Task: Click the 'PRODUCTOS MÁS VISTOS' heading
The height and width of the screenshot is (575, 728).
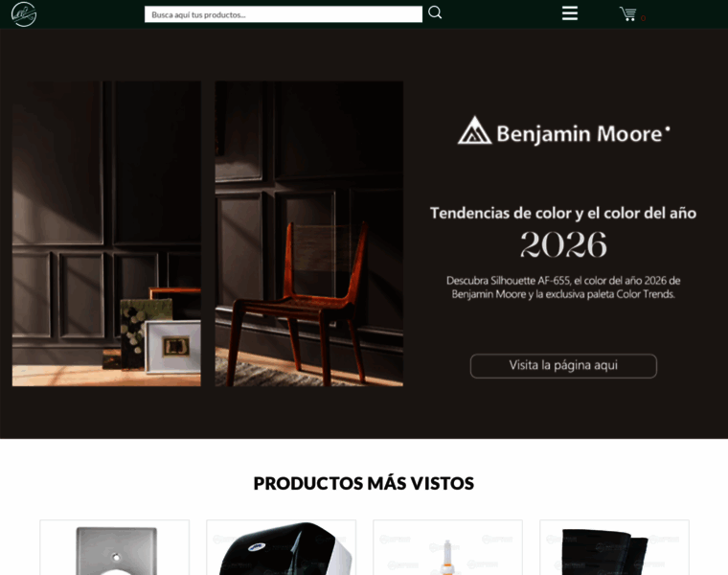Action: click(x=364, y=483)
